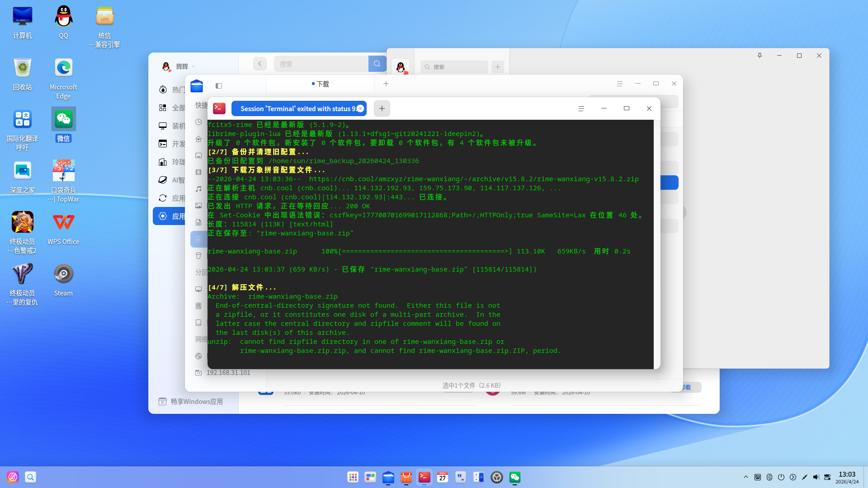Click the app store search field
This screenshot has width=868, height=488.
pyautogui.click(x=321, y=64)
